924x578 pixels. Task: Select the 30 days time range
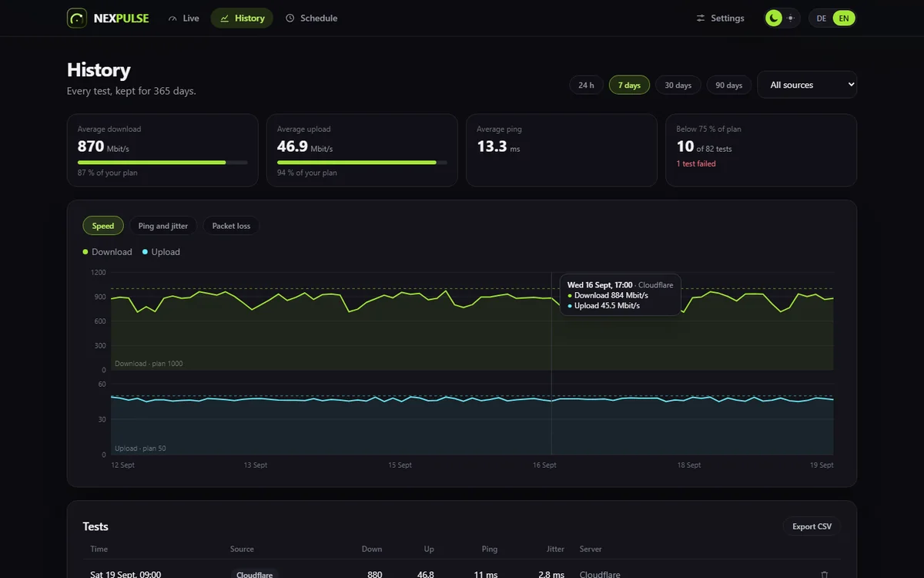(678, 85)
